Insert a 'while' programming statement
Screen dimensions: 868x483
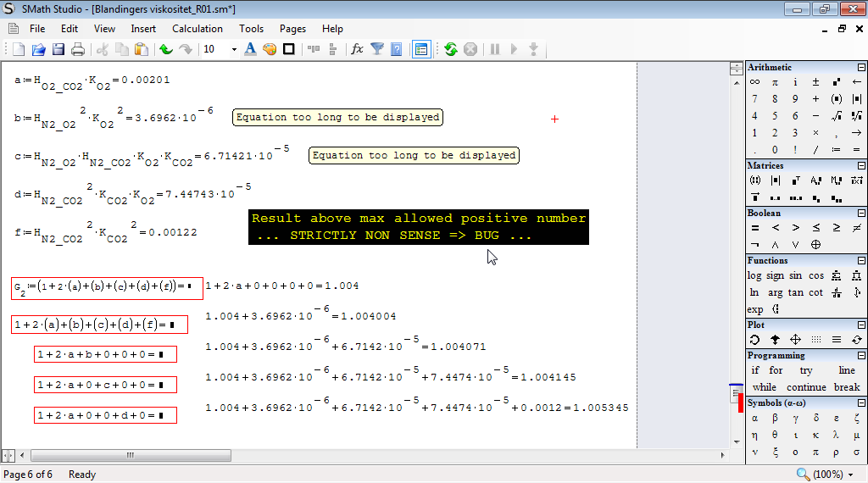tap(764, 387)
